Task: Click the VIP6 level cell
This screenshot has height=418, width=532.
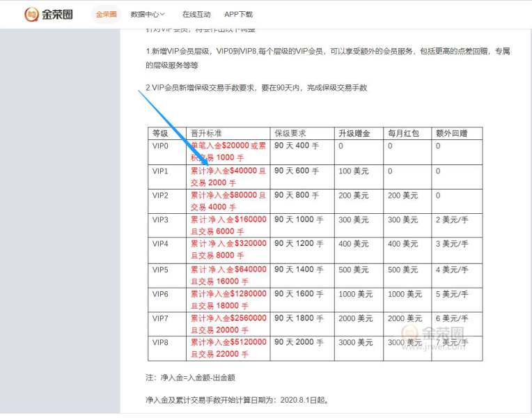Action: [x=167, y=300]
